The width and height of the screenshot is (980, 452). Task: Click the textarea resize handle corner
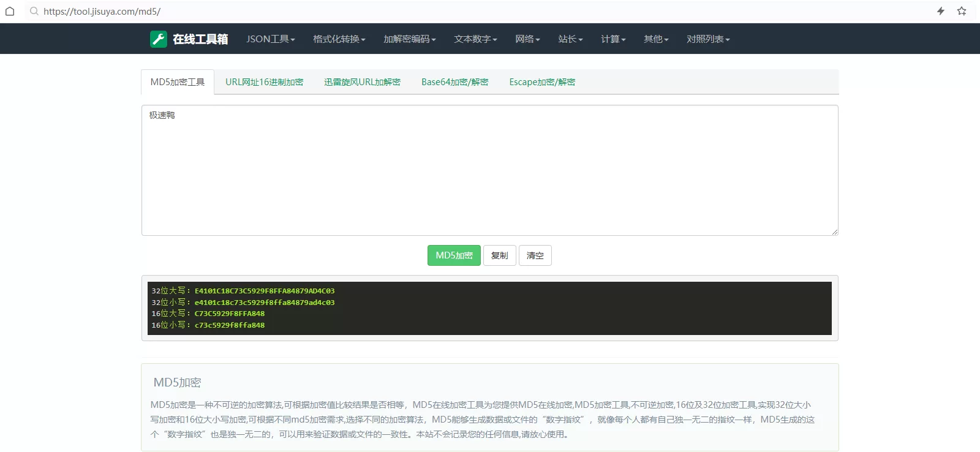click(x=834, y=232)
